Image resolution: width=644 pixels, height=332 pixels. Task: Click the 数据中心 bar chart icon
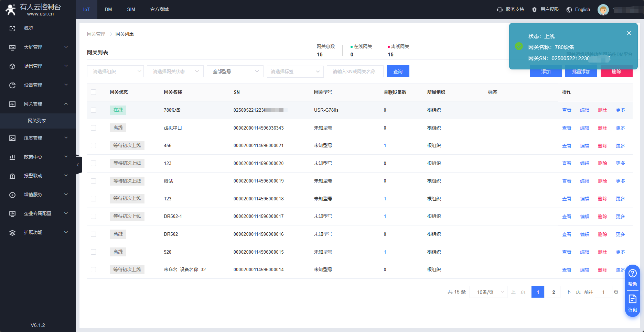click(12, 157)
